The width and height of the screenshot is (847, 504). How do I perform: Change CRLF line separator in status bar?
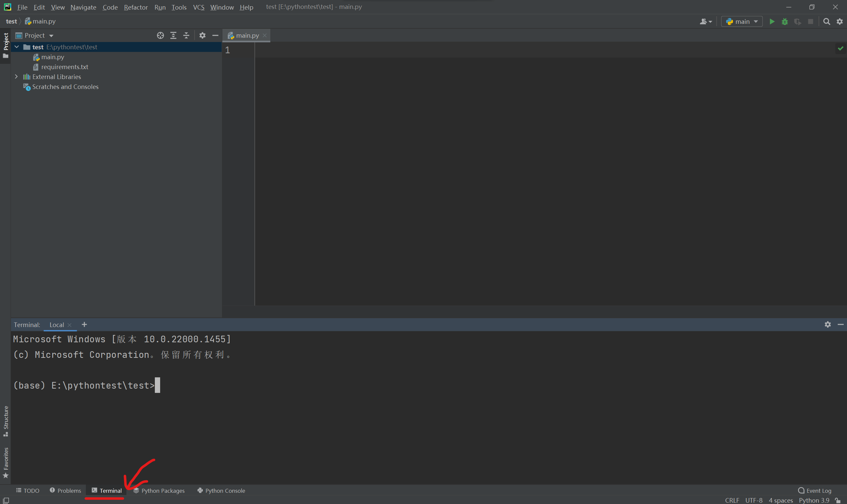point(732,500)
